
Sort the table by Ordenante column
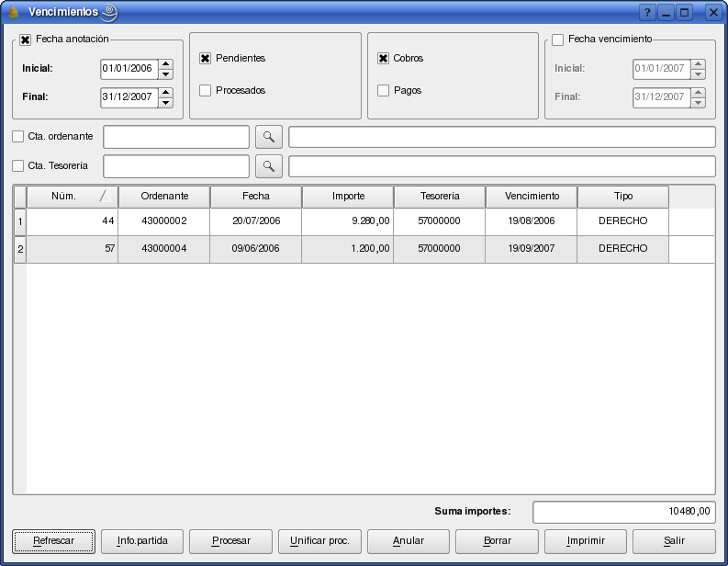[164, 197]
